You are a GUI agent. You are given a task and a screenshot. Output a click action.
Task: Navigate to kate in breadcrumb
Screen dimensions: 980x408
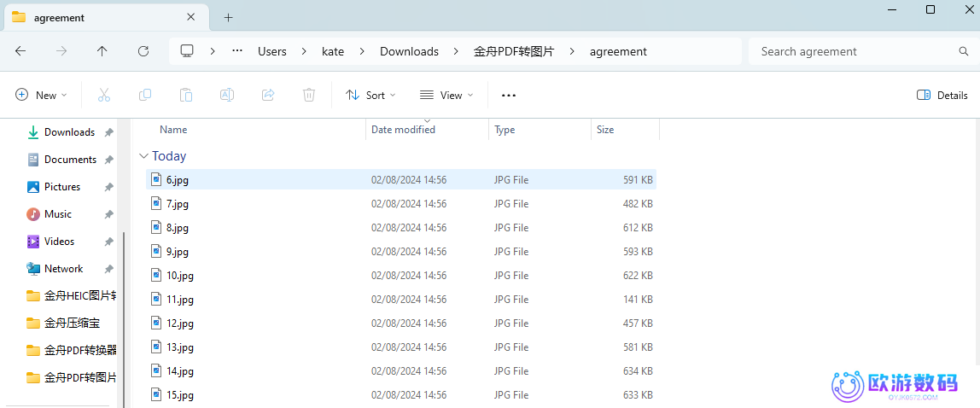tap(333, 51)
